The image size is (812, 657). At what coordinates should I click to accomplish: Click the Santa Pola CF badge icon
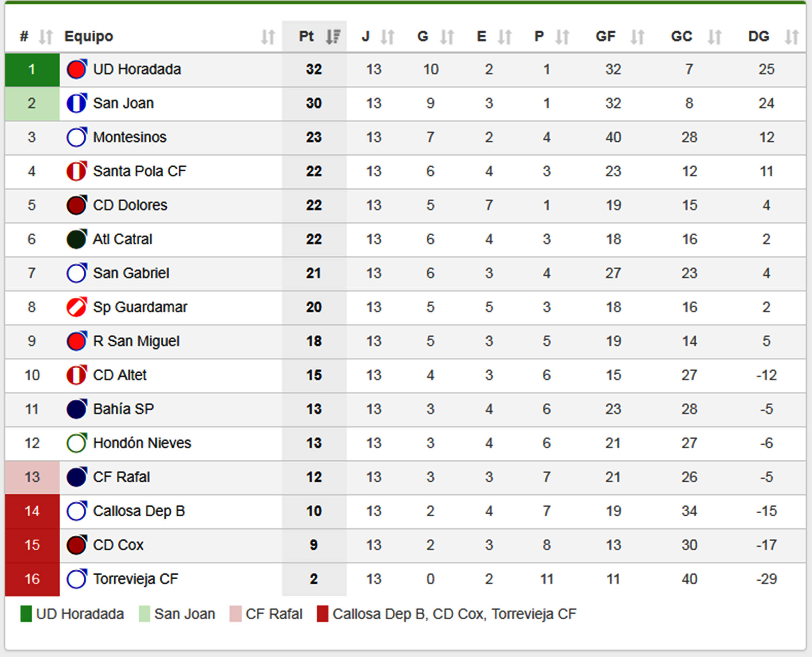point(77,171)
